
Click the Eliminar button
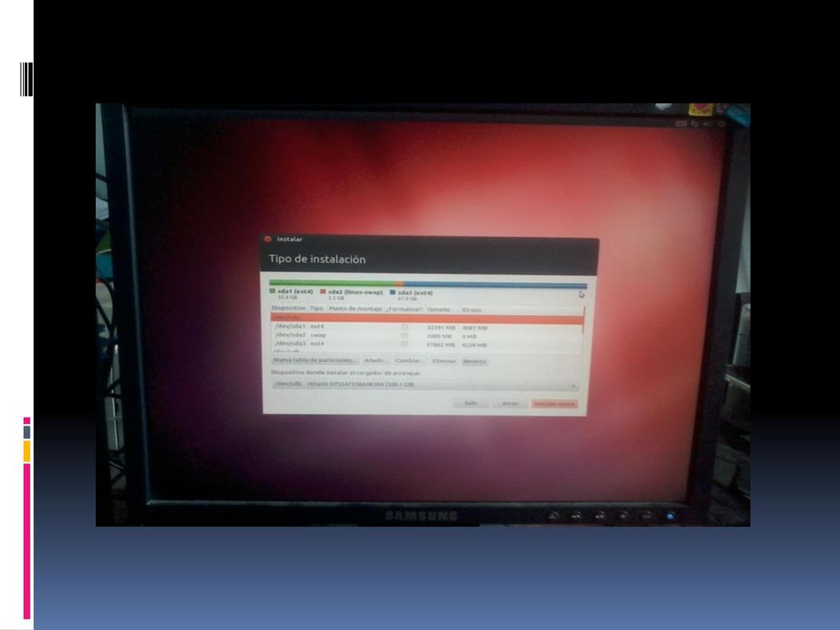point(444,361)
